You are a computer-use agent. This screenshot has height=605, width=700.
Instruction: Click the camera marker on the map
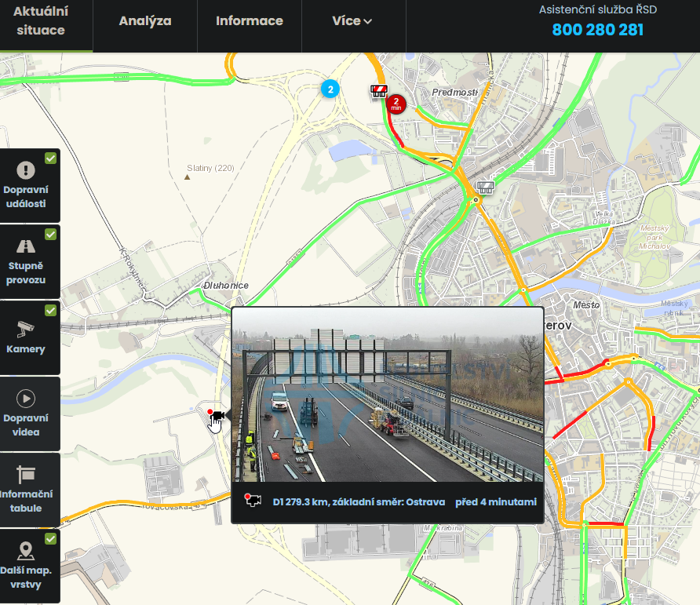click(217, 414)
